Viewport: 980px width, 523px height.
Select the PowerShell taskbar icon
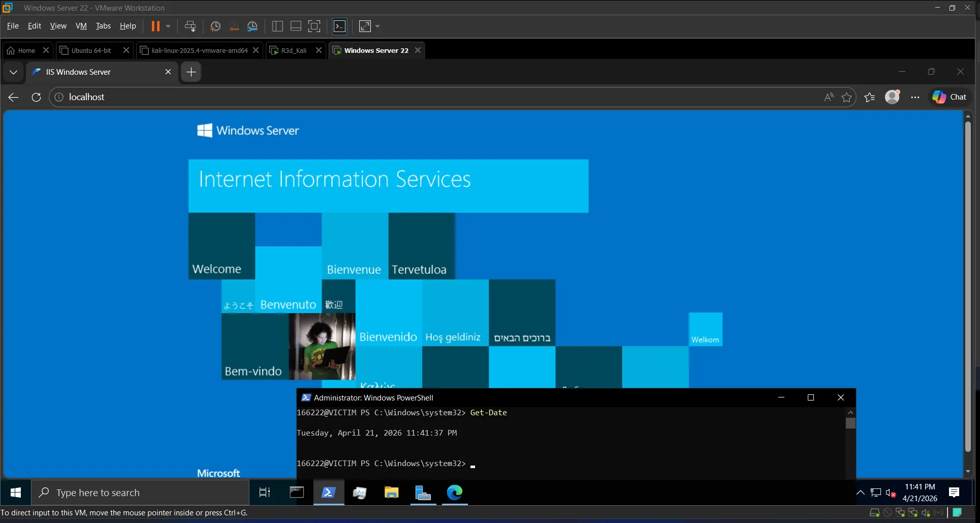tap(328, 493)
